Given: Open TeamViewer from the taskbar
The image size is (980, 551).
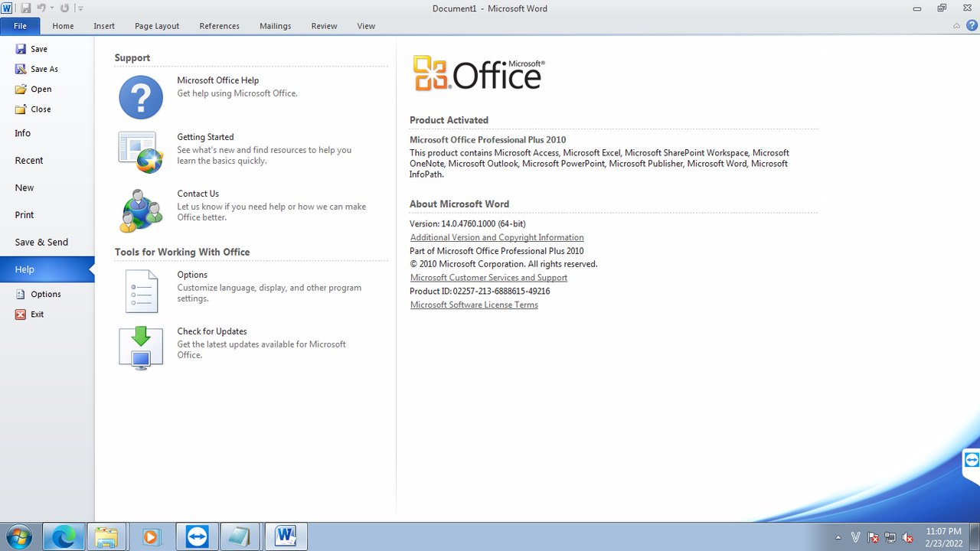Looking at the screenshot, I should (198, 536).
